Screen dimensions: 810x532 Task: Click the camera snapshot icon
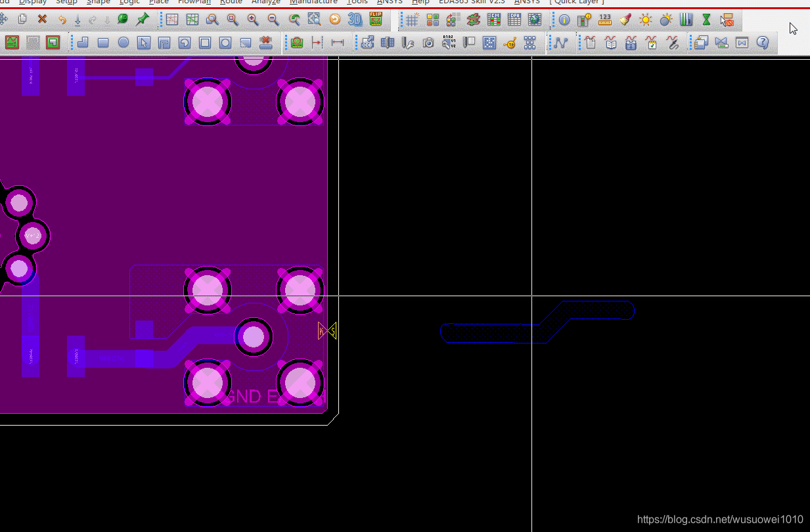428,43
